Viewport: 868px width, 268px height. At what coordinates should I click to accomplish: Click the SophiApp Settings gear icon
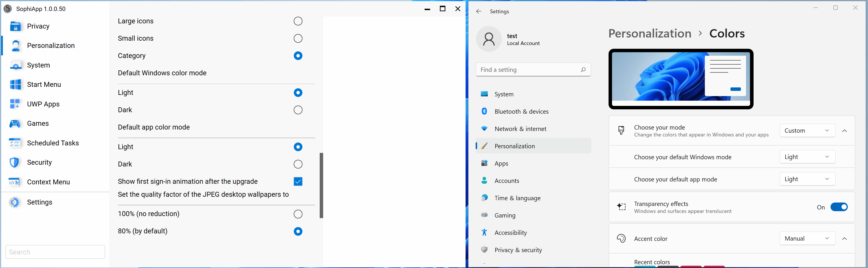[14, 202]
